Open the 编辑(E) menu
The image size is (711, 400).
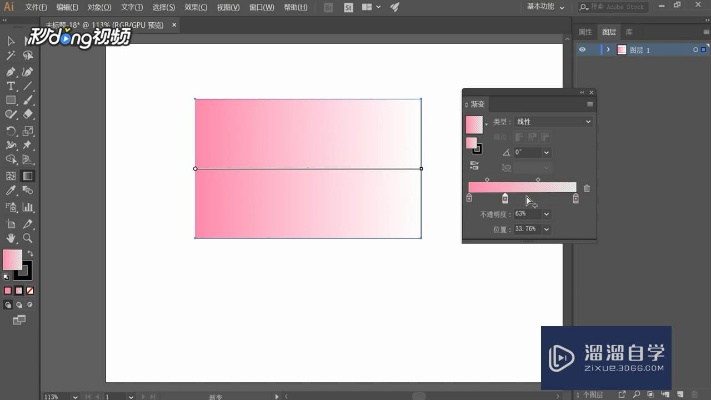[x=67, y=7]
